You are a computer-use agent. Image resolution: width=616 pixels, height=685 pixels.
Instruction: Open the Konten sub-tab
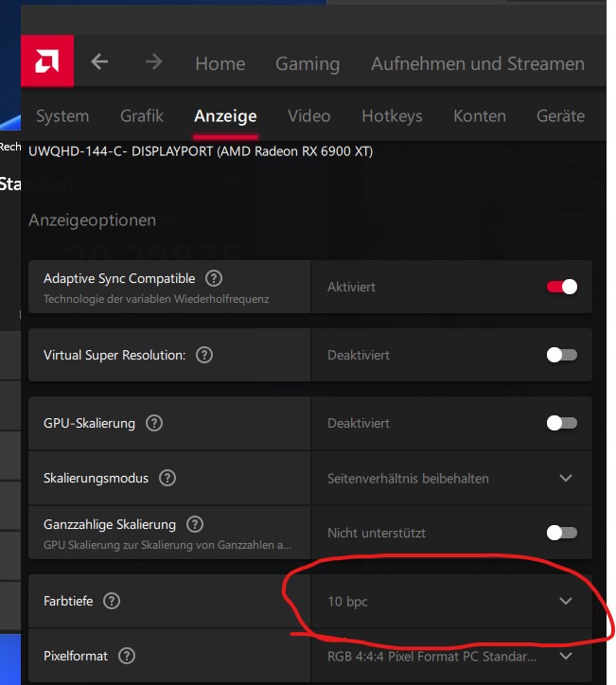[479, 116]
